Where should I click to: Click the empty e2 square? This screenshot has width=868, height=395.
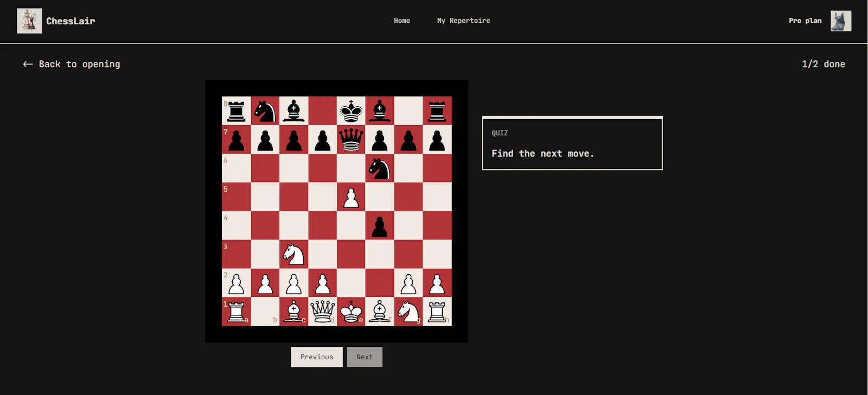[x=351, y=283]
